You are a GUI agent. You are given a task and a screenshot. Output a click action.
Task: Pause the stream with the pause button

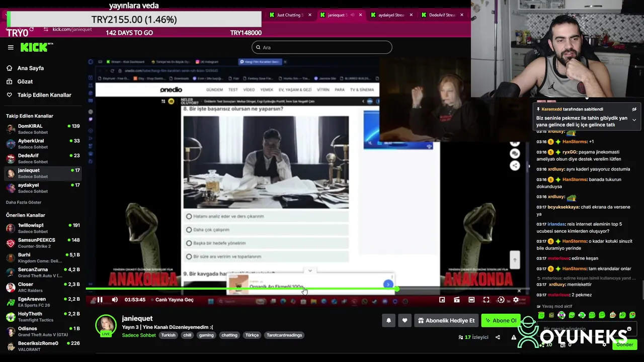coord(100,300)
